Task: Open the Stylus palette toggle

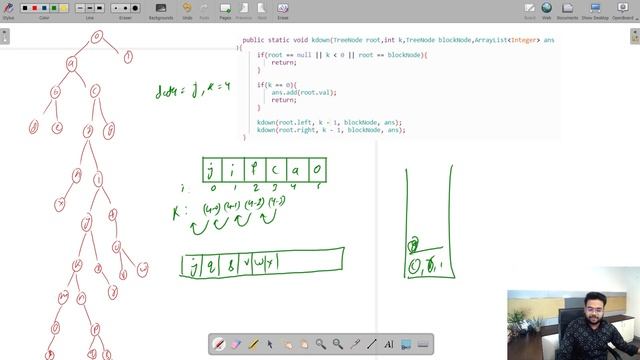Action: point(8,10)
